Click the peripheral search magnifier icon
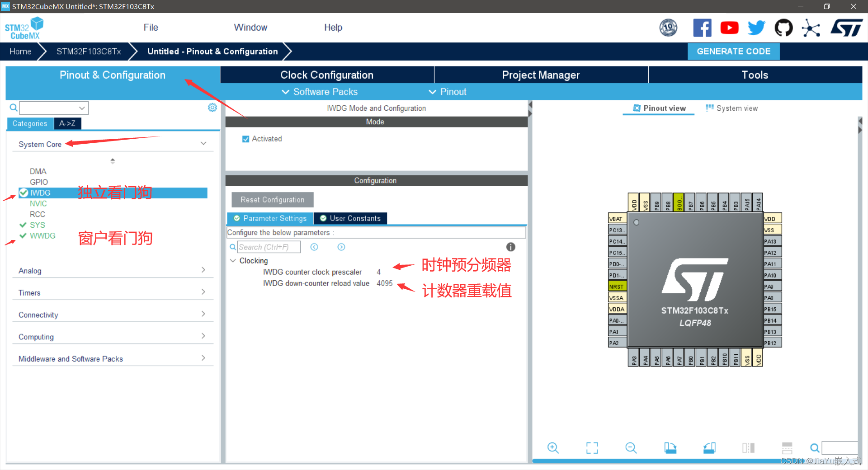Screen dimensions: 868x470 coord(14,108)
